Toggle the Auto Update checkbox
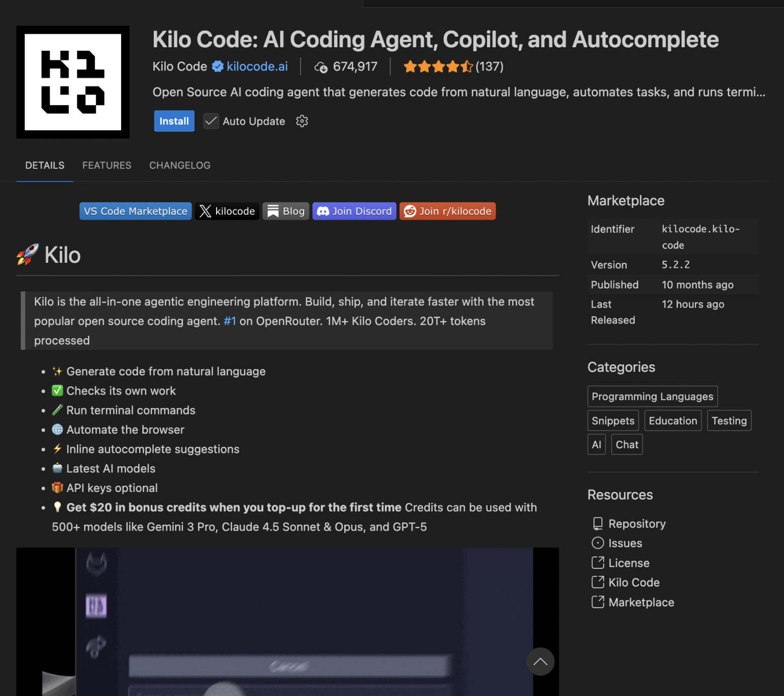This screenshot has width=784, height=696. 211,121
